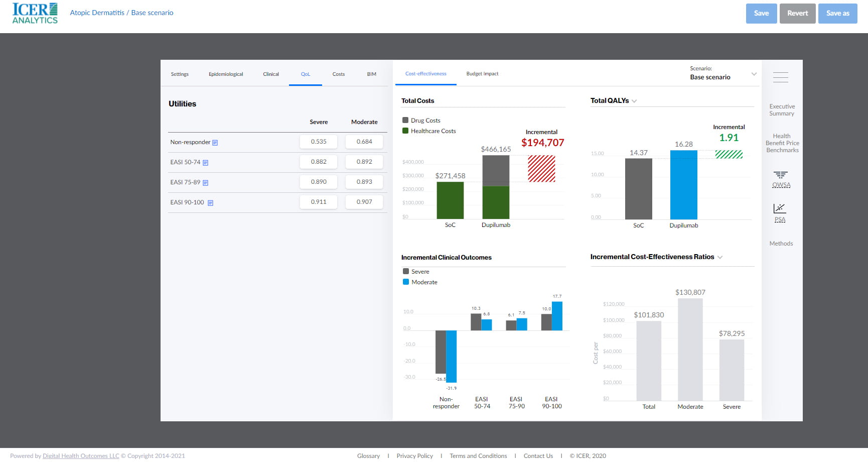Screen dimensions: 868x464
Task: Open the Terms and Conditions link
Action: click(x=478, y=456)
